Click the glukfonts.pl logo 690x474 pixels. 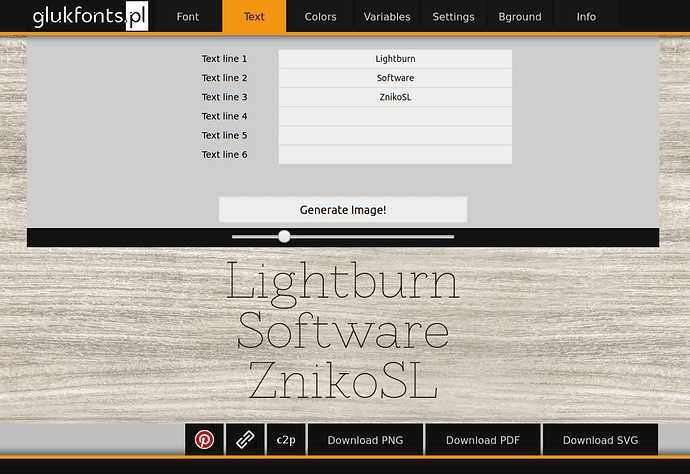click(90, 16)
